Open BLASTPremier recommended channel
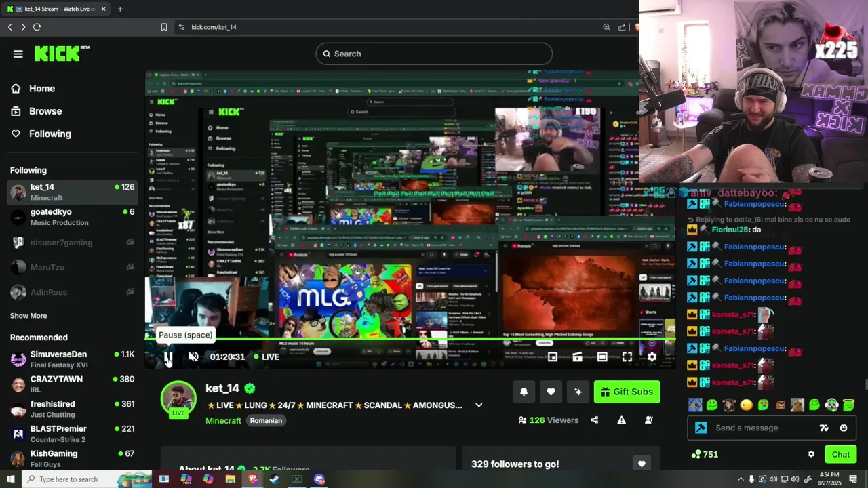The height and width of the screenshot is (488, 868). [73, 434]
